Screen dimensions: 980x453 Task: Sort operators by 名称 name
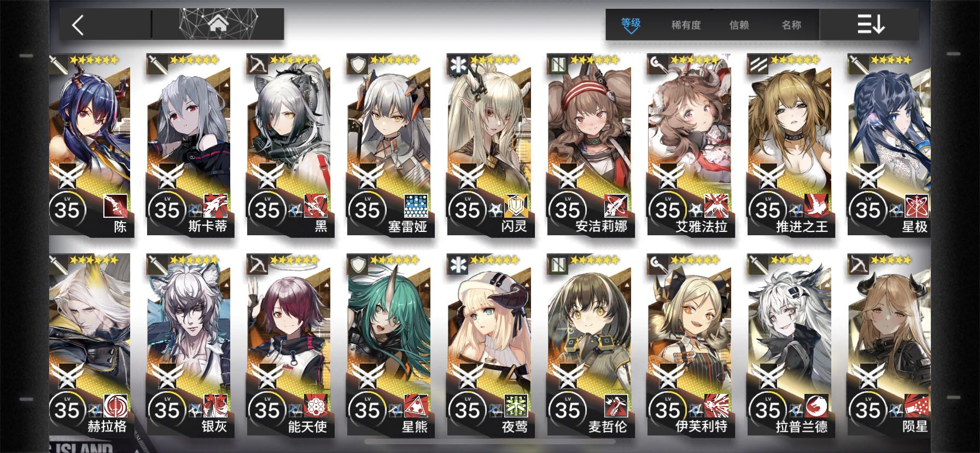tap(791, 25)
